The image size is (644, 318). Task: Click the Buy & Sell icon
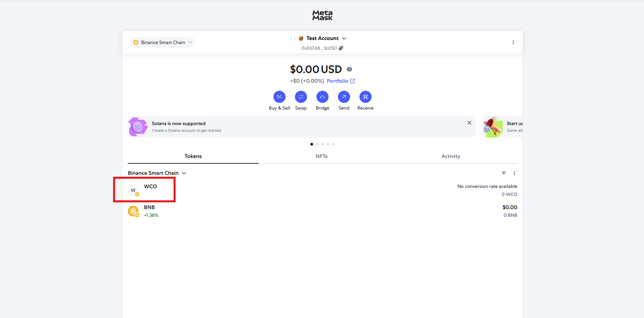point(279,97)
